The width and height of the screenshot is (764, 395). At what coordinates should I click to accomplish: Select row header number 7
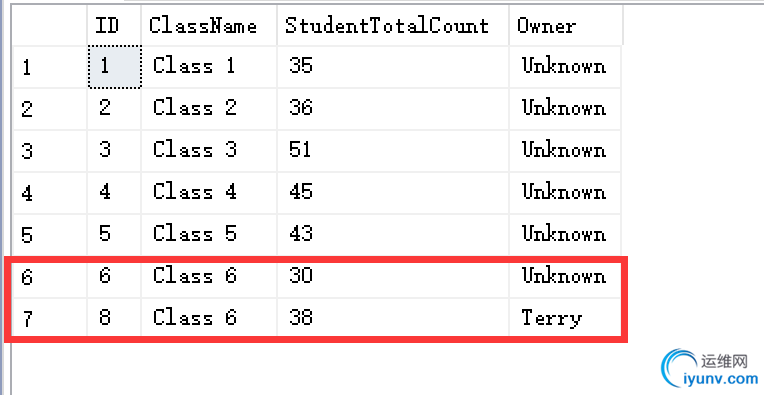(x=50, y=318)
